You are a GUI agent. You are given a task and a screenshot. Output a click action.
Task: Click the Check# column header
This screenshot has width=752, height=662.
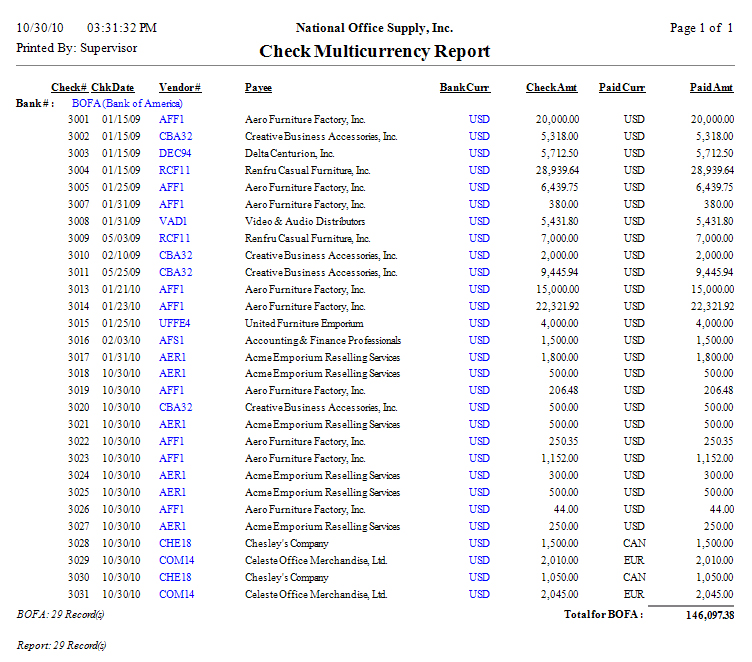(x=69, y=88)
